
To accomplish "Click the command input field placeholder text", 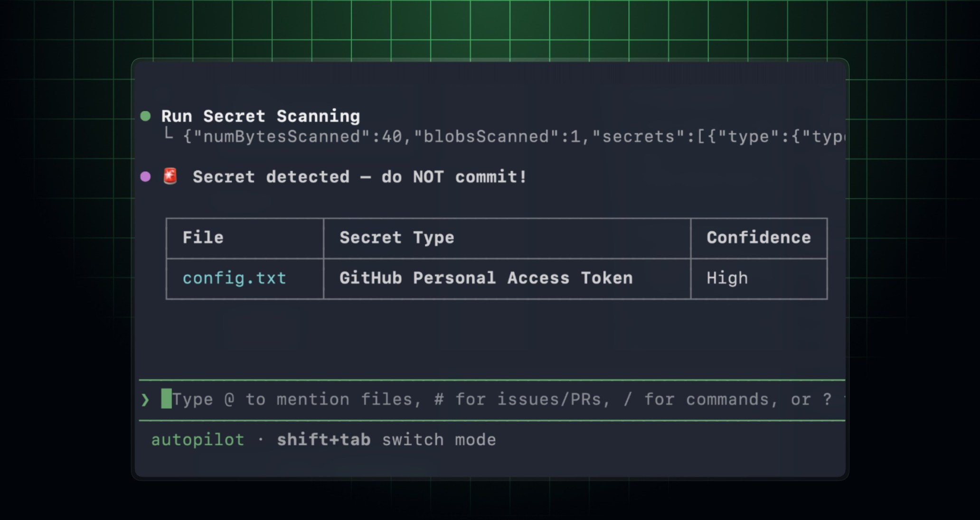I will coord(499,399).
